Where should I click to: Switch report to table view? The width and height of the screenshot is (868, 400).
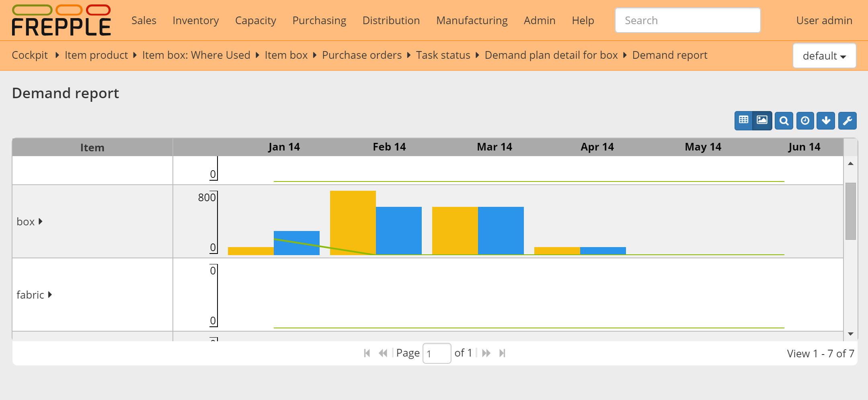[744, 120]
